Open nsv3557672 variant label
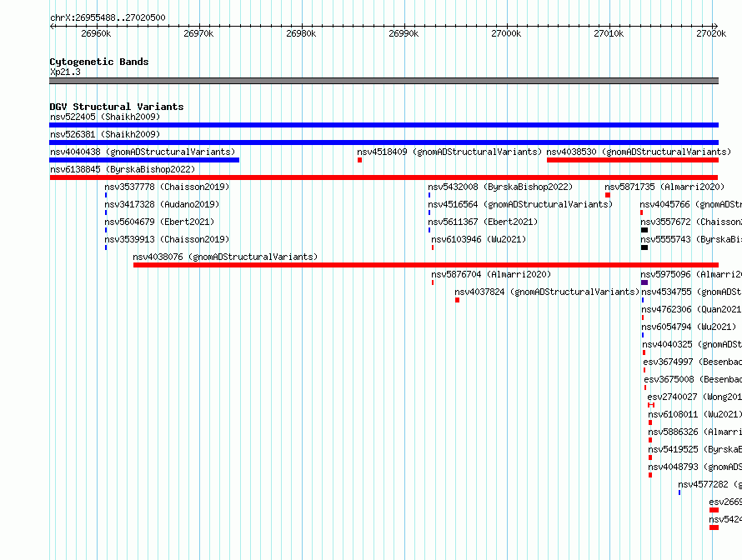Image resolution: width=742 pixels, height=560 pixels. pos(691,222)
